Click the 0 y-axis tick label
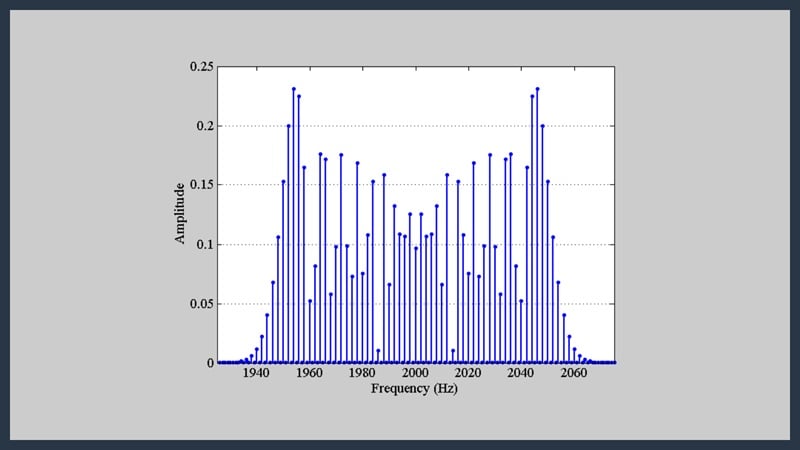This screenshot has width=800, height=450. [209, 363]
